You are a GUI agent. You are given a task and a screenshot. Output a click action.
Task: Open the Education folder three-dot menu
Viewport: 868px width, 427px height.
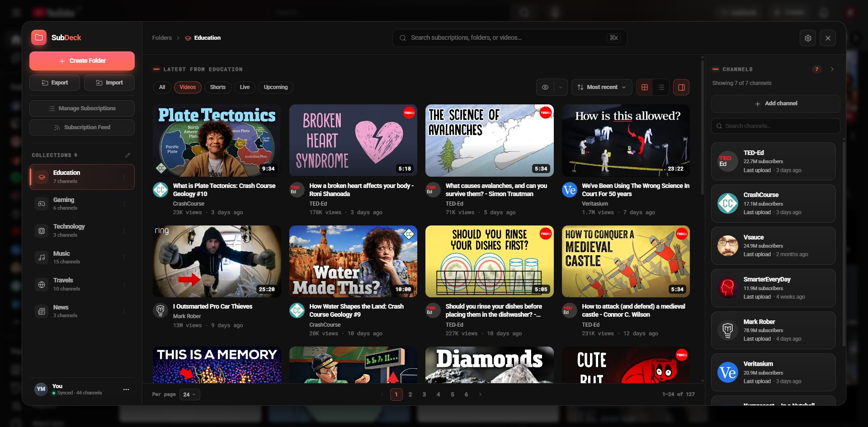click(x=124, y=177)
